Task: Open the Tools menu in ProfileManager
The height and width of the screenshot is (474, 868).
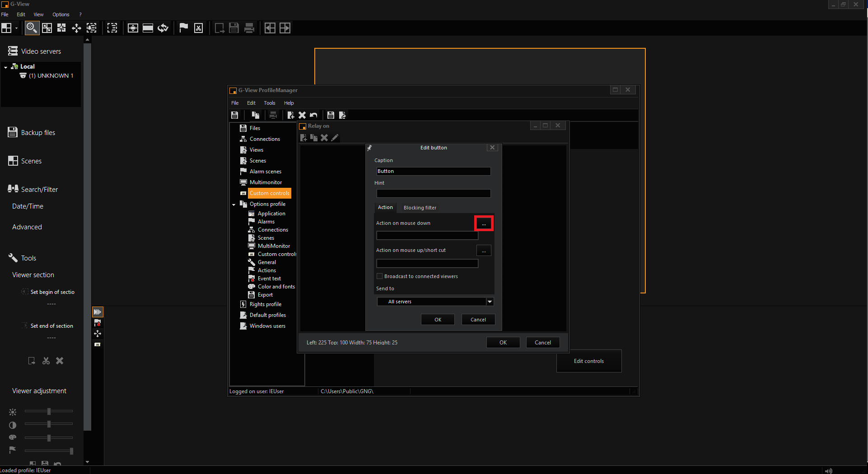Action: click(x=269, y=103)
